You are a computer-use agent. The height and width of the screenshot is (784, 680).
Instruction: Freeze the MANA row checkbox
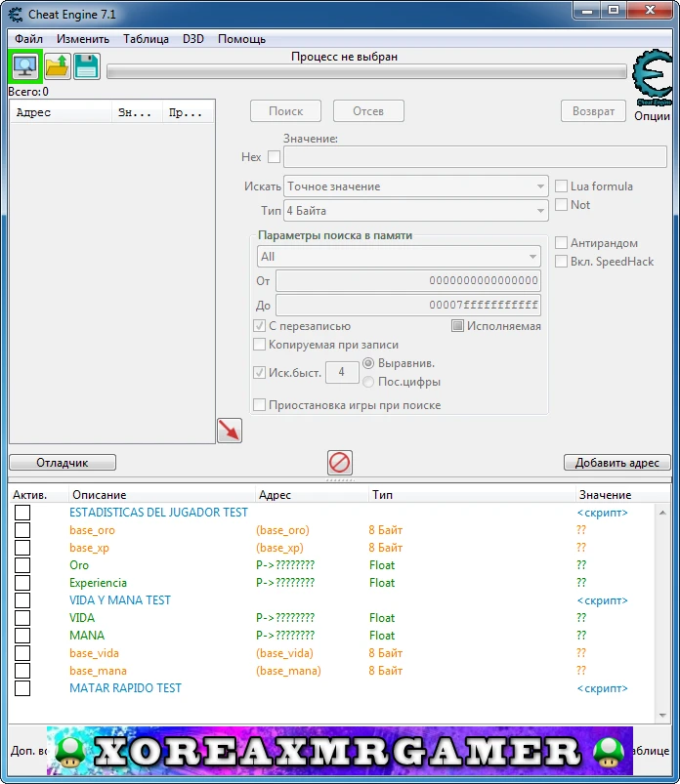22,636
